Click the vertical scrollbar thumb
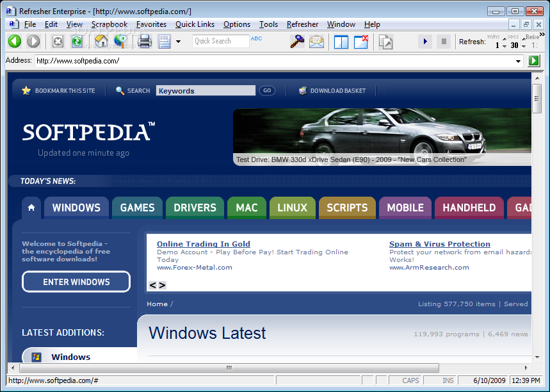The width and height of the screenshot is (550, 392). (x=537, y=99)
